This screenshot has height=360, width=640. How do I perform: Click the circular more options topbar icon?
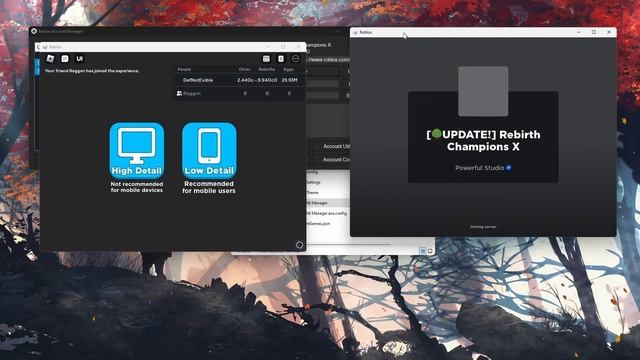(x=296, y=59)
